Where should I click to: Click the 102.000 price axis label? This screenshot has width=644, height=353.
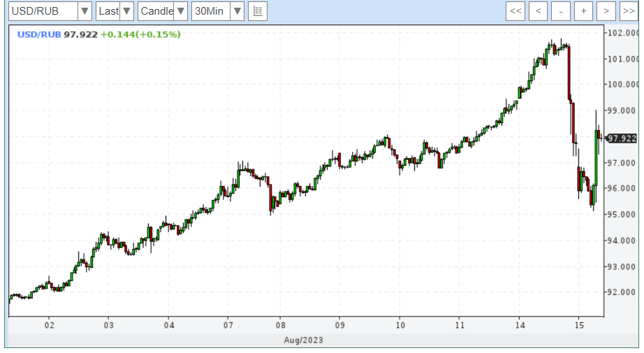[624, 33]
